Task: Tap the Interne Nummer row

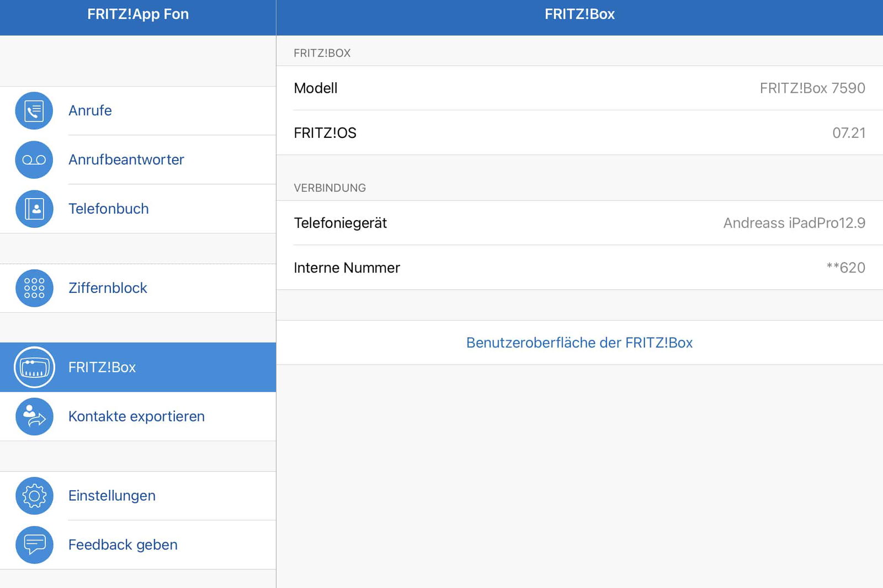Action: (579, 268)
